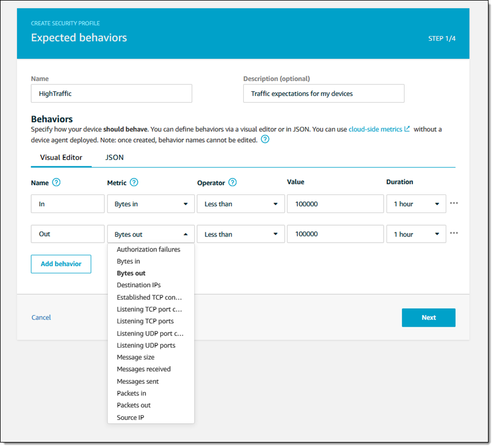Click the external link icon beside cloud-side metrics
The height and width of the screenshot is (448, 494).
pos(407,130)
